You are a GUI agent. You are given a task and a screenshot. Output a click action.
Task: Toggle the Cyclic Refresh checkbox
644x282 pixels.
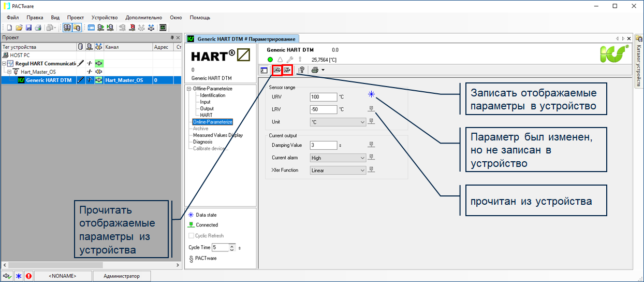point(191,236)
